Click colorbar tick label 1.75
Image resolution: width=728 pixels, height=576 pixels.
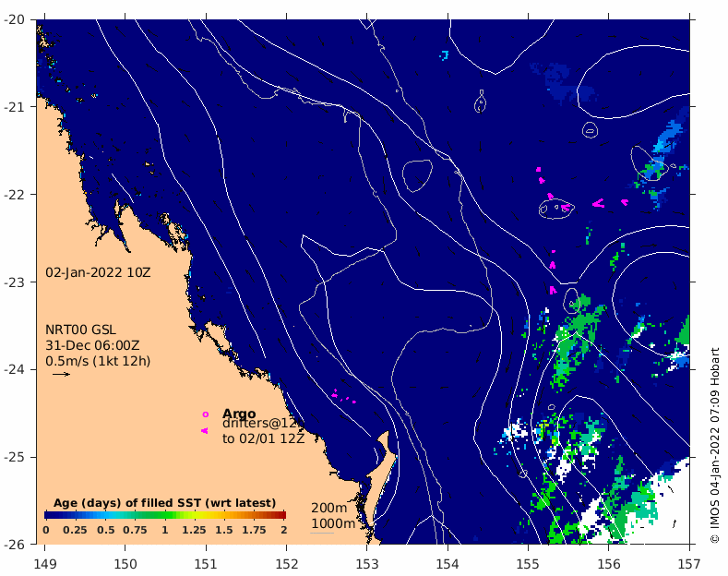tap(254, 530)
